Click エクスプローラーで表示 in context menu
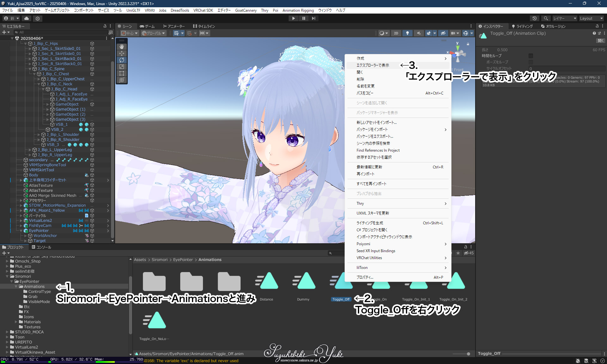 [398, 65]
